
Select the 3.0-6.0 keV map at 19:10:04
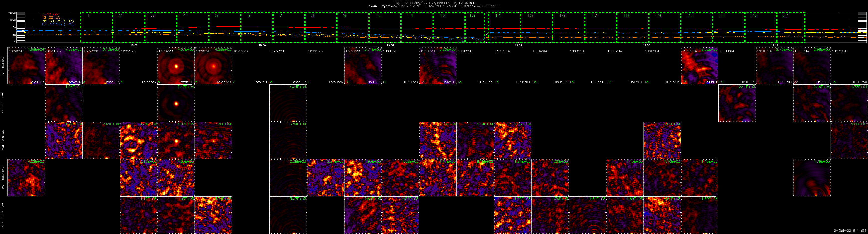(774, 66)
